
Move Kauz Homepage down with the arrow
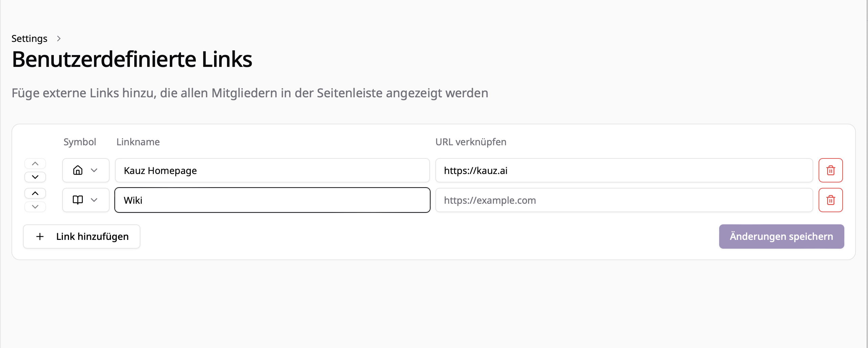point(35,176)
